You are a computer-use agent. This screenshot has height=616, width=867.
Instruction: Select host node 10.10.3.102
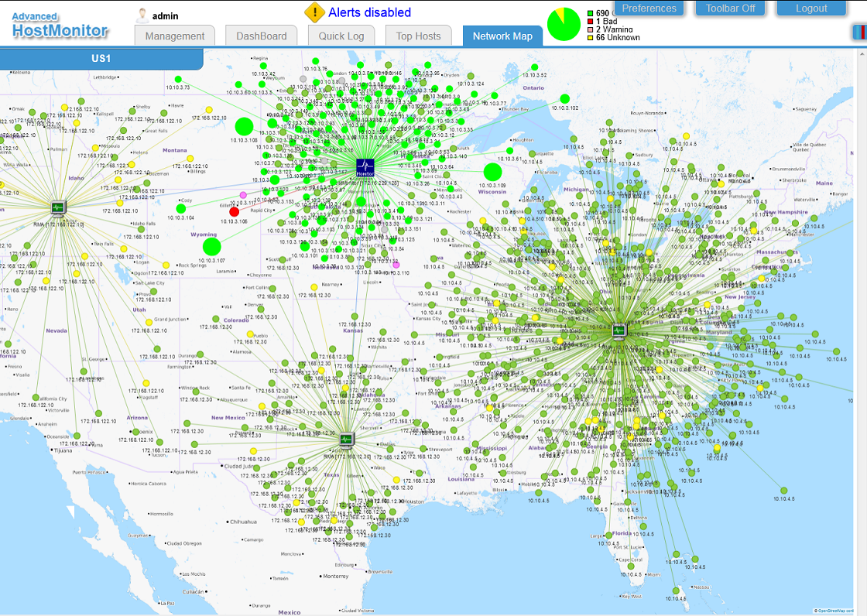tap(564, 99)
